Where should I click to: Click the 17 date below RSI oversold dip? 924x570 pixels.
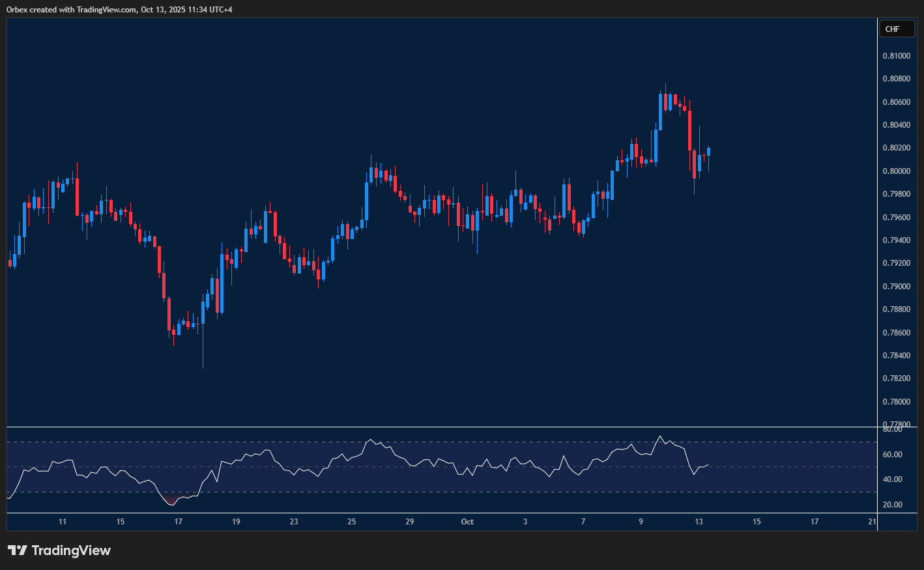(x=178, y=522)
